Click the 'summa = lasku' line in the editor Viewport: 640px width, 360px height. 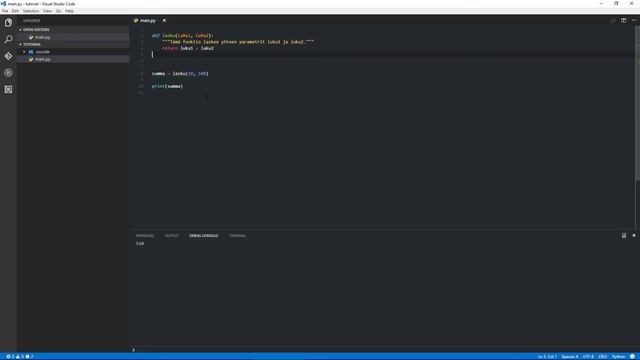point(180,73)
